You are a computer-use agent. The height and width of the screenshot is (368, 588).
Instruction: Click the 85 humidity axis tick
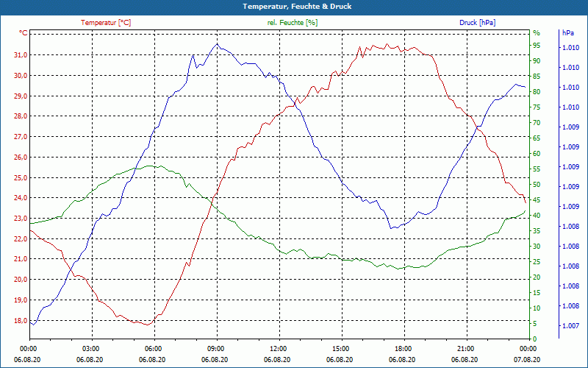(537, 77)
